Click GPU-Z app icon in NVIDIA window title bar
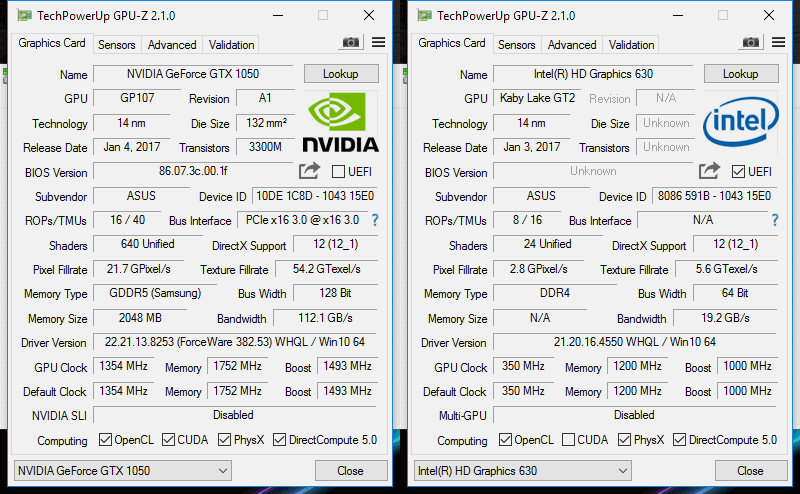 tap(24, 16)
